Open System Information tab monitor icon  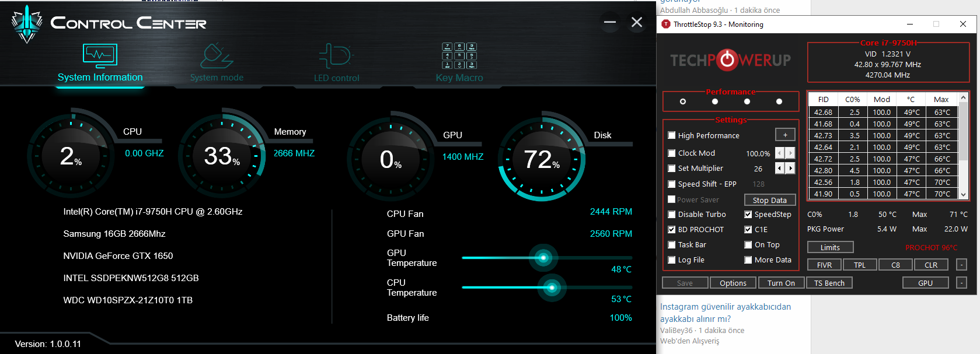(100, 56)
